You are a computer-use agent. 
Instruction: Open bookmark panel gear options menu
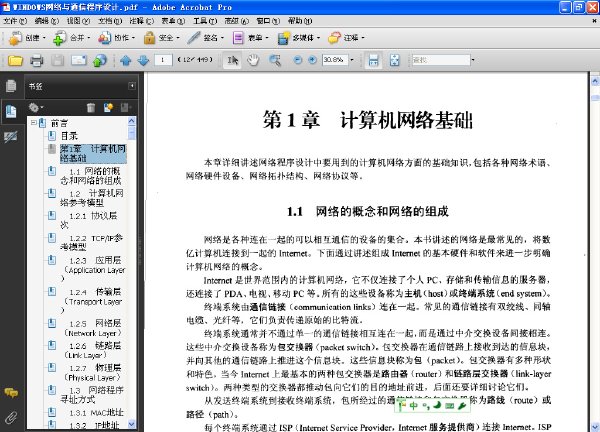coord(36,108)
